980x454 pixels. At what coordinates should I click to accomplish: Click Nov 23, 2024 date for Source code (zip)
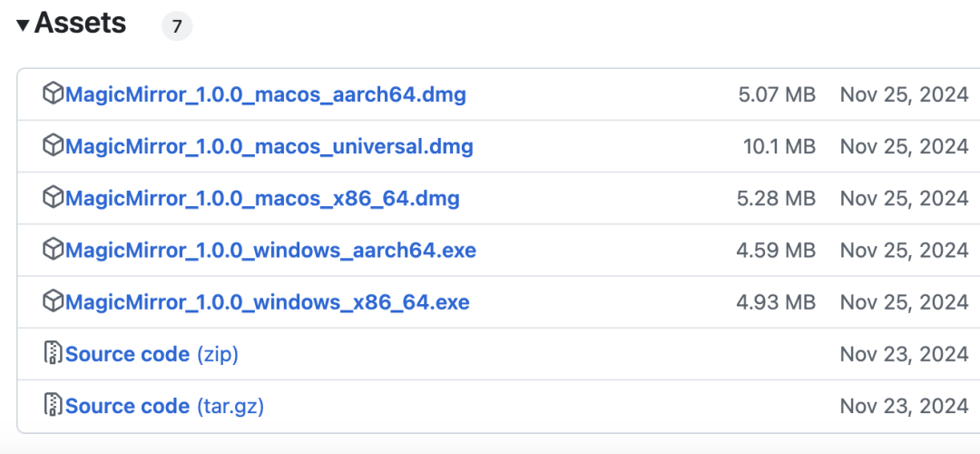tap(904, 354)
